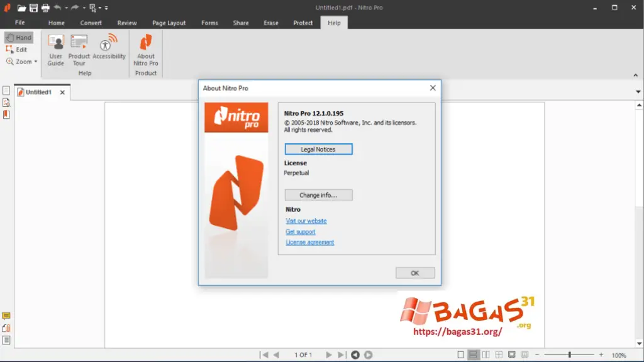Open the Forms ribbon tab
This screenshot has height=362, width=644.
(x=209, y=23)
